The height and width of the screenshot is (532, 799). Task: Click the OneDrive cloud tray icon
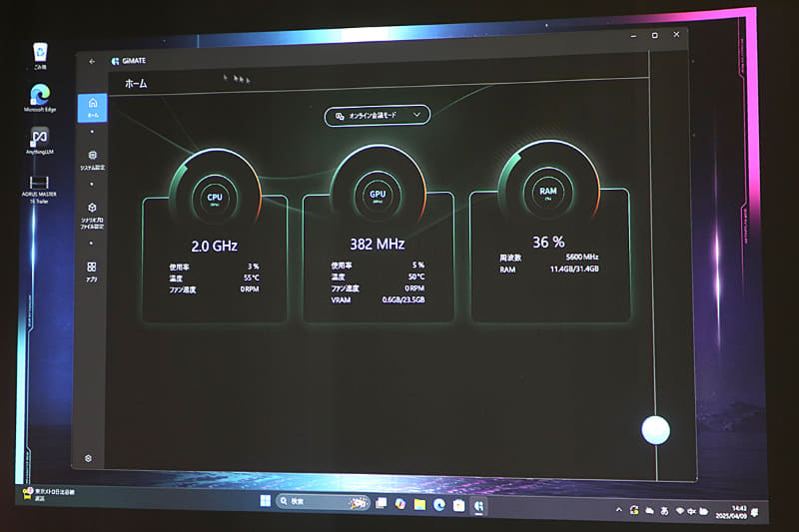[x=650, y=511]
